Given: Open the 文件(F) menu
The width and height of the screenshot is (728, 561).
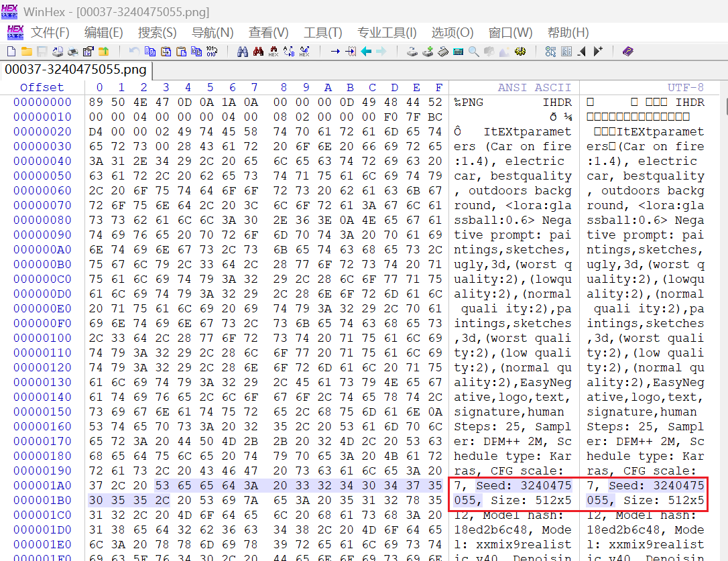Looking at the screenshot, I should [50, 32].
